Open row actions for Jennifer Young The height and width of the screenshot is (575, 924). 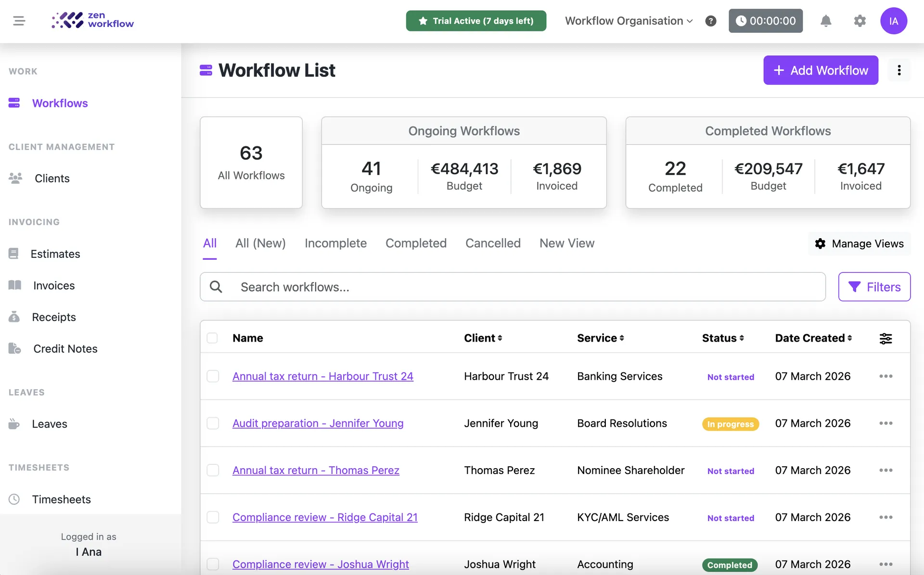click(x=885, y=423)
